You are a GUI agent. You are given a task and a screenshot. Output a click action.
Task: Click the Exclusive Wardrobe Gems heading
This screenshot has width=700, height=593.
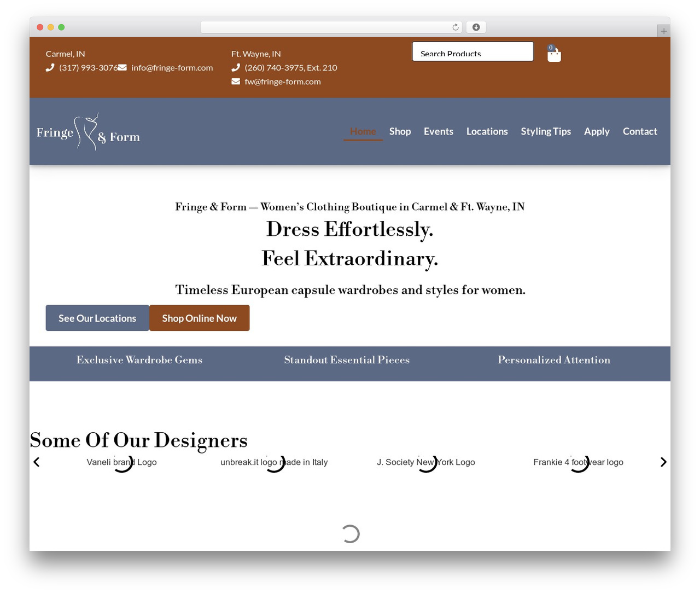pyautogui.click(x=139, y=360)
